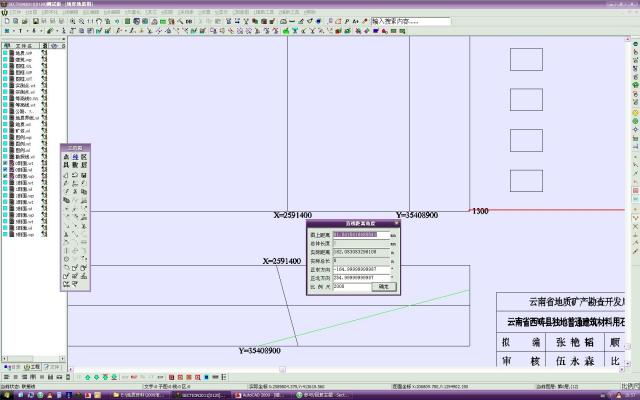Click the search input box in toolbar
The height and width of the screenshot is (400, 640).
point(420,20)
